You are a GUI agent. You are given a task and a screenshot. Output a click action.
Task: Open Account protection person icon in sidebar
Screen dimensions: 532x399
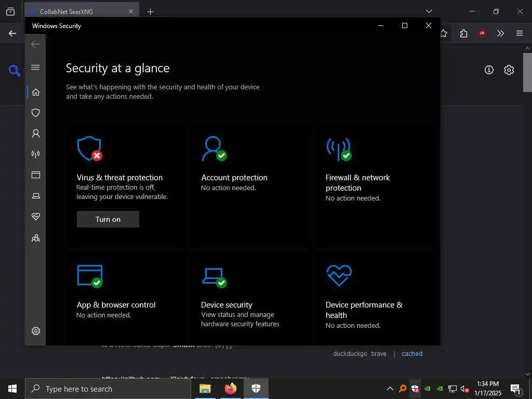pyautogui.click(x=36, y=134)
